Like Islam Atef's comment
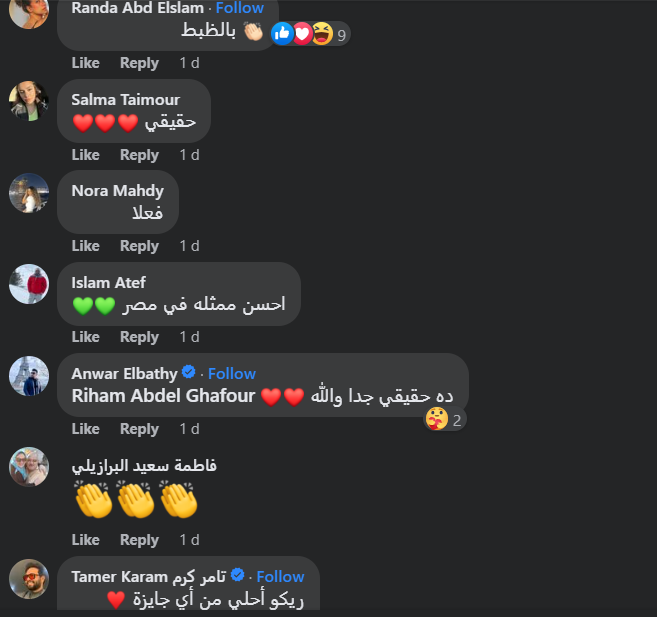This screenshot has height=617, width=657. [x=85, y=337]
